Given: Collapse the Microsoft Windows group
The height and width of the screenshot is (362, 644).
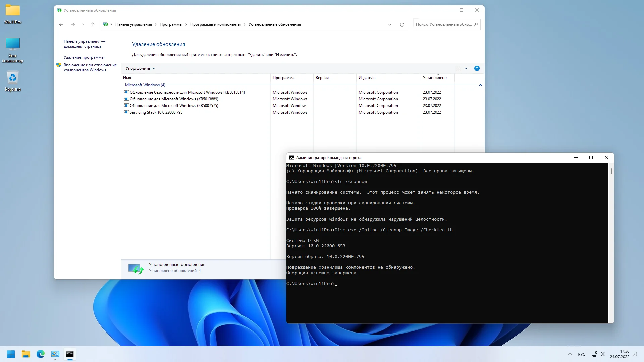Looking at the screenshot, I should 480,85.
